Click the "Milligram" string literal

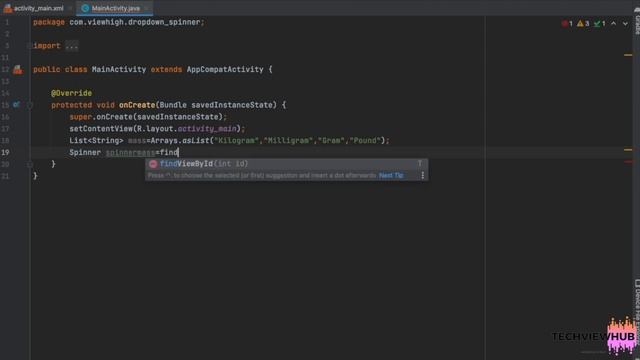[289, 140]
